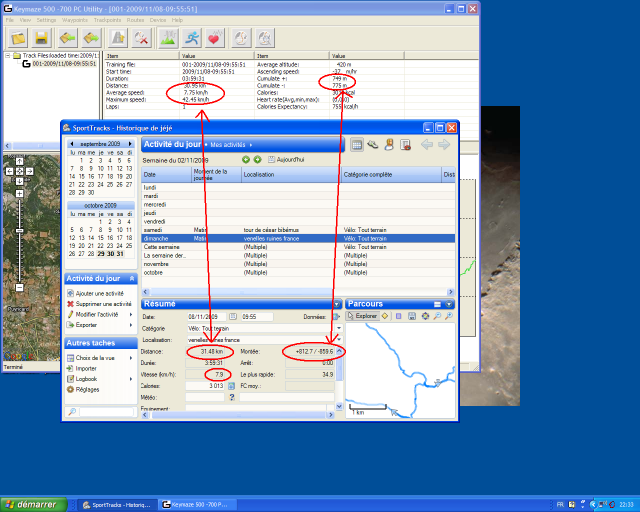Click Importer in Autres taches
The image size is (640, 512).
(x=82, y=369)
